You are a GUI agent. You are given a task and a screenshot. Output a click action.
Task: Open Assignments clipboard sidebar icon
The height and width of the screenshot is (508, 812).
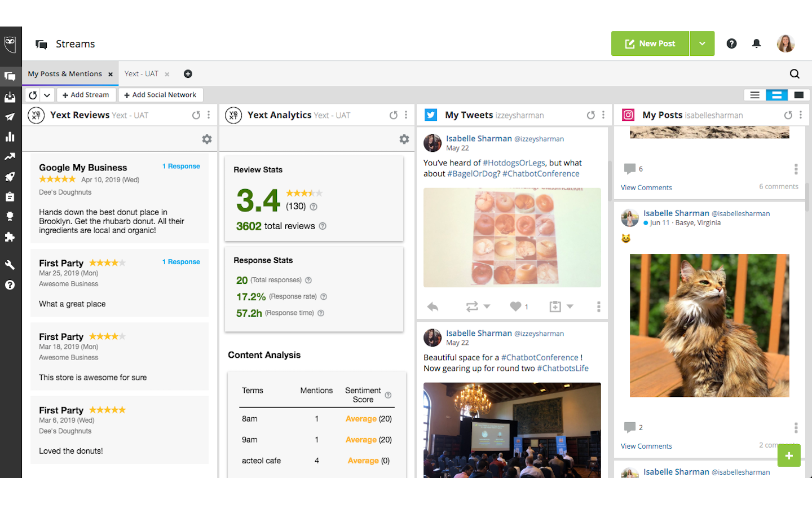10,196
